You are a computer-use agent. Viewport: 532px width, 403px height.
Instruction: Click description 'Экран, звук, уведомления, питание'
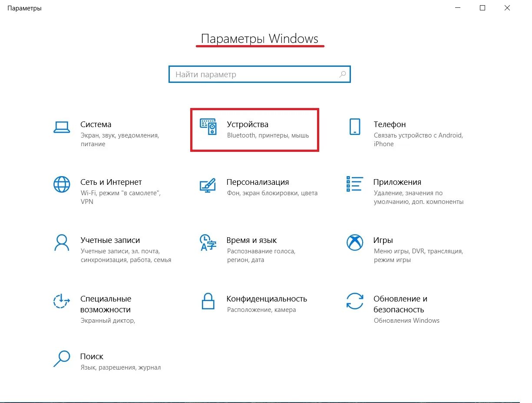click(120, 140)
